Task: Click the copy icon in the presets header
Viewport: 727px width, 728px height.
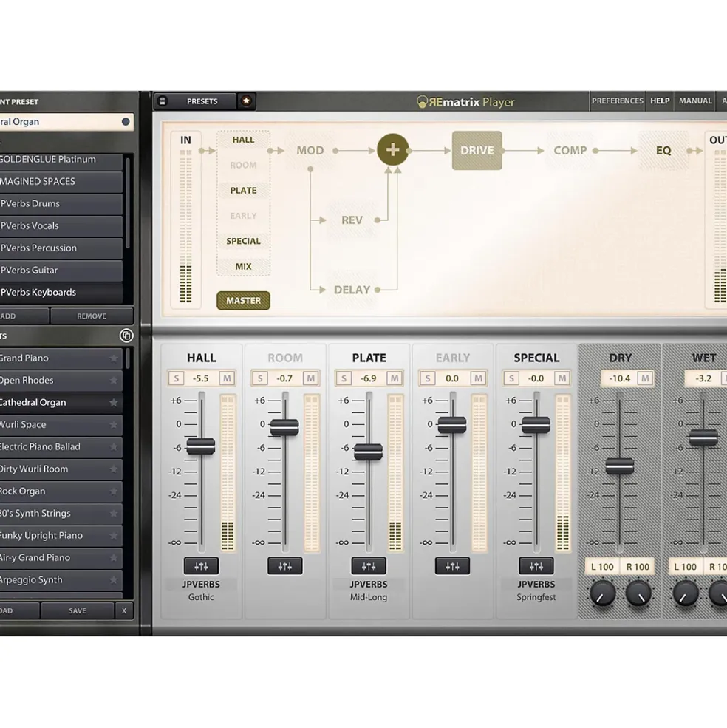Action: 126,336
